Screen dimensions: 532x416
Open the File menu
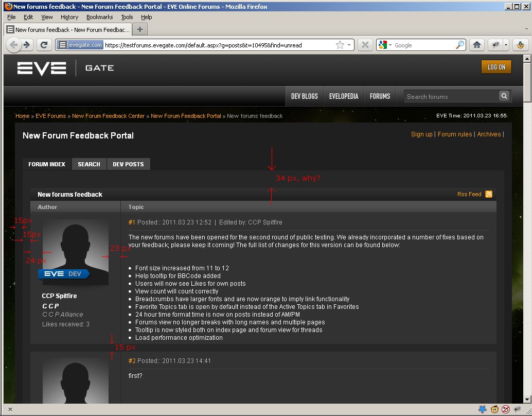point(11,17)
